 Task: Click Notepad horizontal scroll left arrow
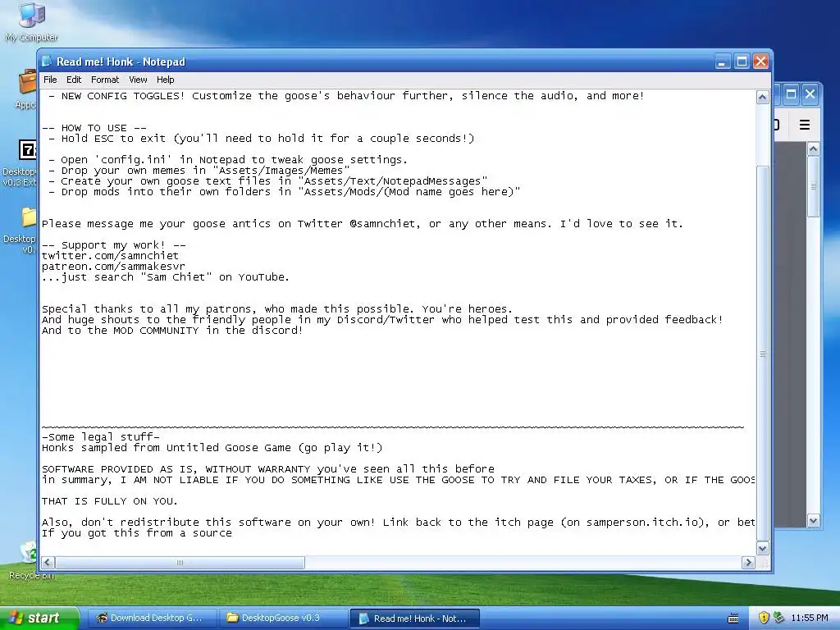point(48,563)
